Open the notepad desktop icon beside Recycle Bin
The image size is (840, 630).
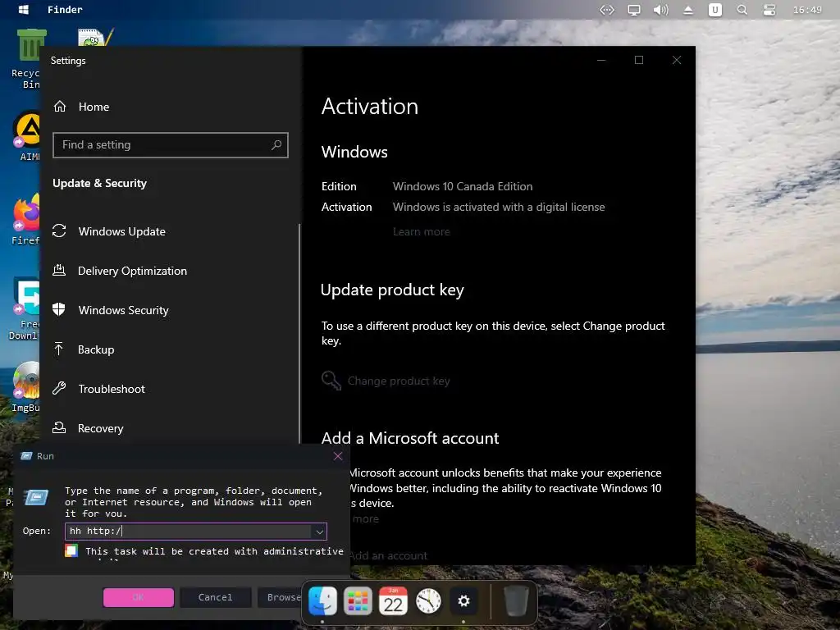(x=95, y=37)
